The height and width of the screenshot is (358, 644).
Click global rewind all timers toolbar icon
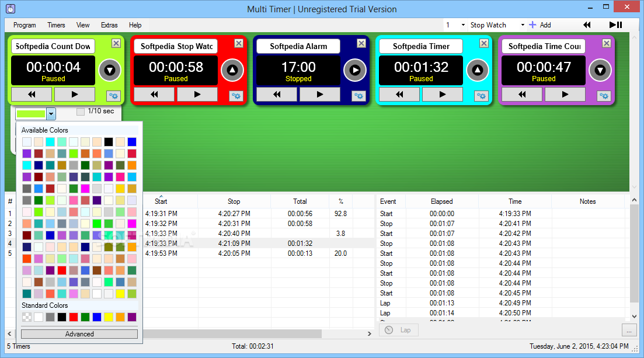tap(587, 25)
